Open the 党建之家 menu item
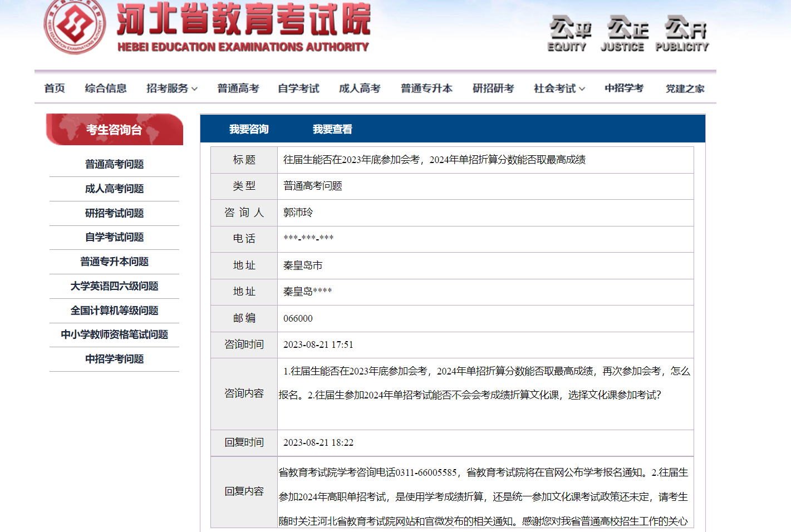 (x=685, y=88)
